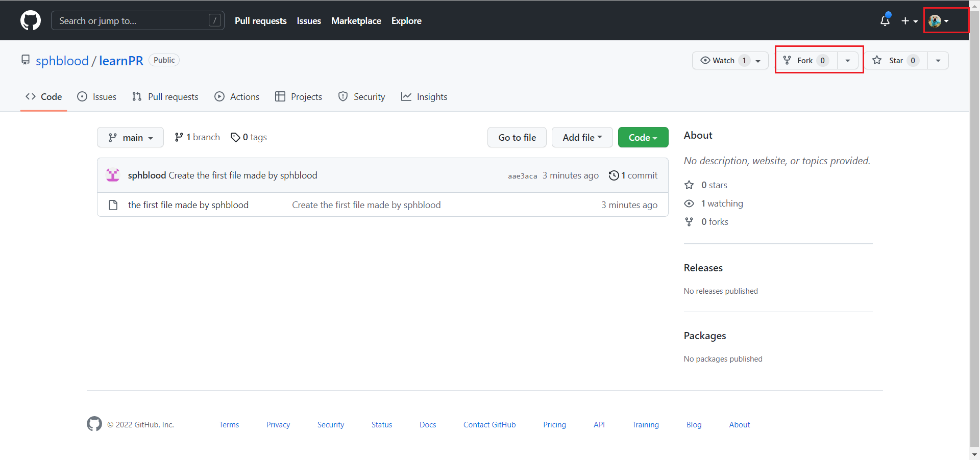Click the Watch button
980x460 pixels.
(x=730, y=60)
